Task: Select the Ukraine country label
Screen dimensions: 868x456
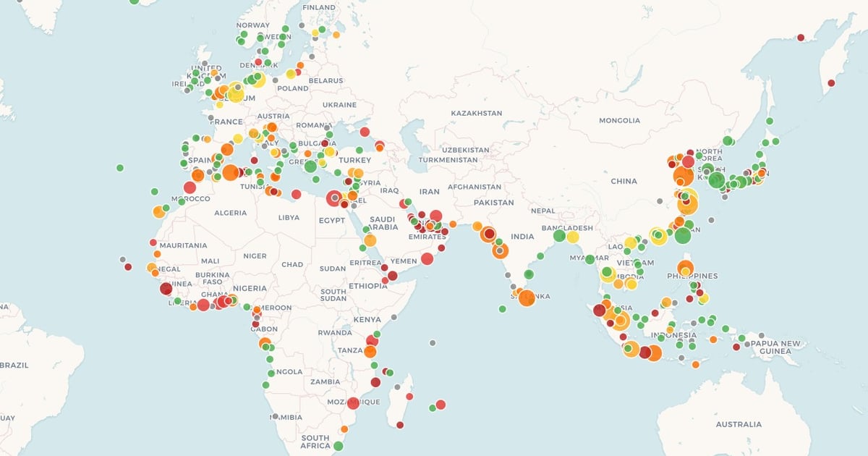Action: [339, 105]
